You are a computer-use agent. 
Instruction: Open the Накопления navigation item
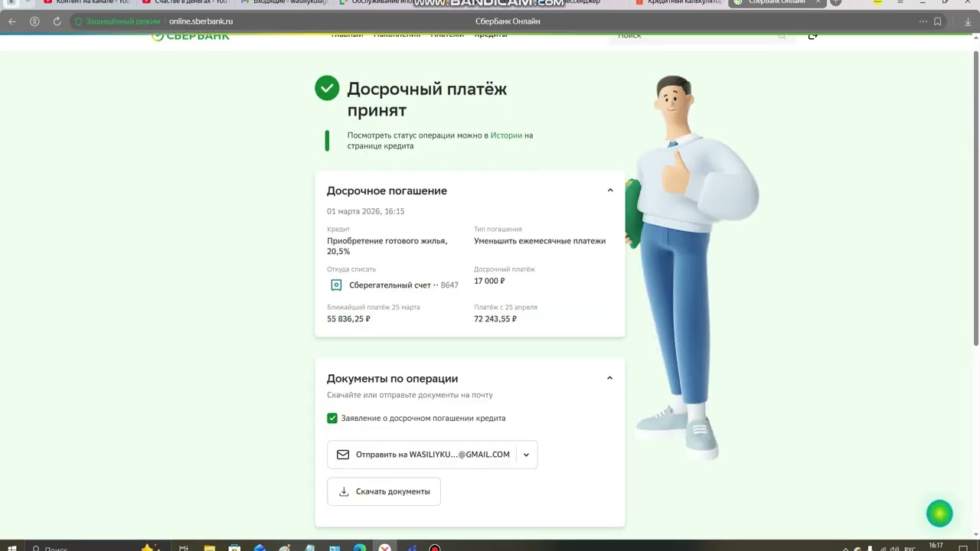pyautogui.click(x=397, y=34)
